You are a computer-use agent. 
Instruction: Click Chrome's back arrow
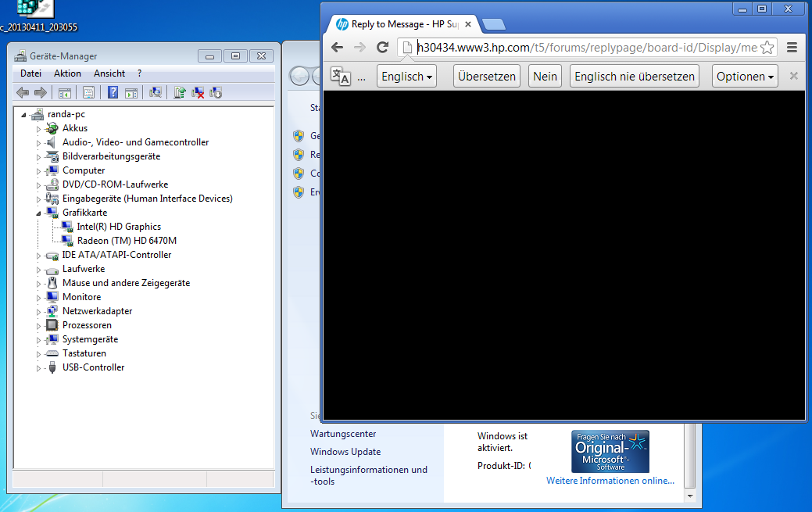coord(337,48)
